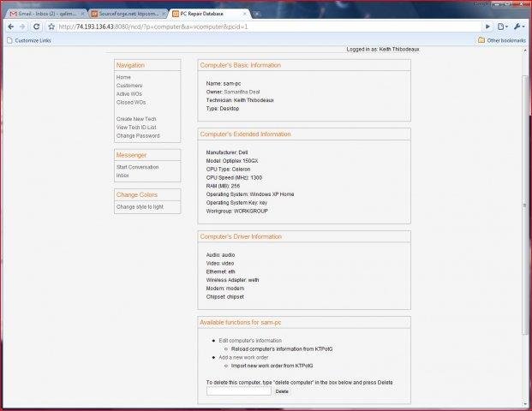
Task: Click 'Modem: modem' driver text
Action: click(225, 289)
